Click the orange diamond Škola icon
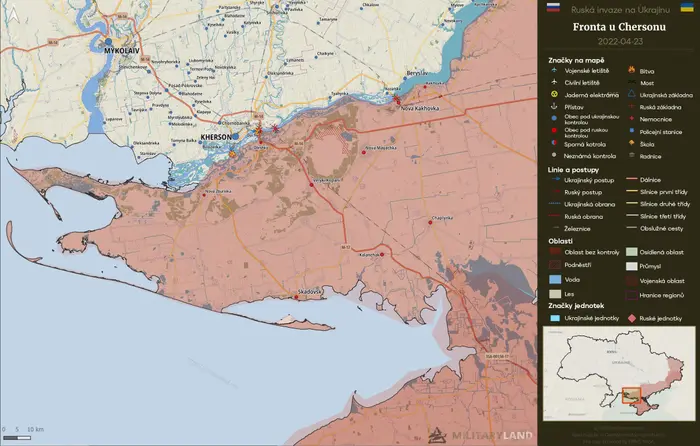This screenshot has height=446, width=700. pos(631,143)
